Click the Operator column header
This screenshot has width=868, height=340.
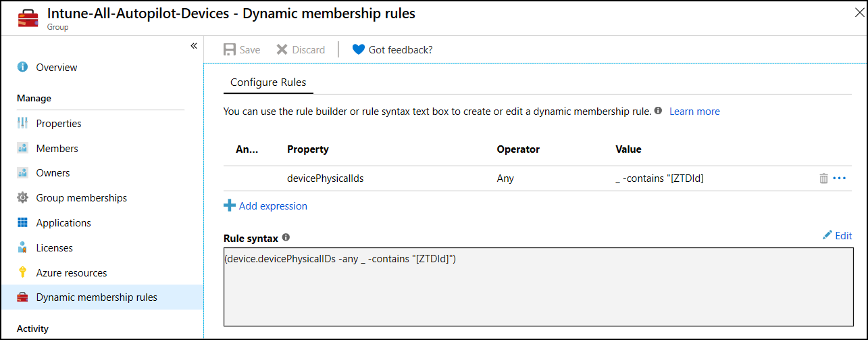518,149
